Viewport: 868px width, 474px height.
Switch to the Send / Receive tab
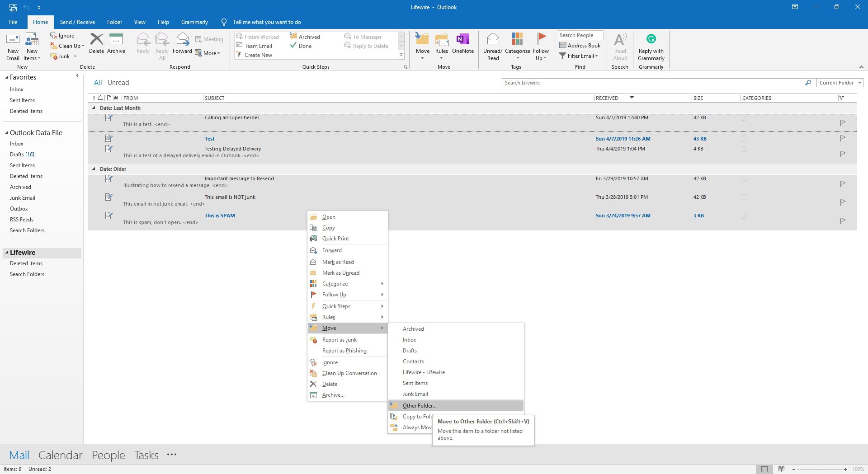point(77,22)
